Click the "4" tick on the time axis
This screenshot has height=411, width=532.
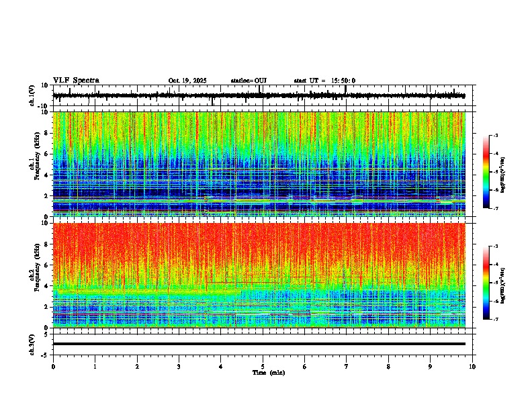221,367
